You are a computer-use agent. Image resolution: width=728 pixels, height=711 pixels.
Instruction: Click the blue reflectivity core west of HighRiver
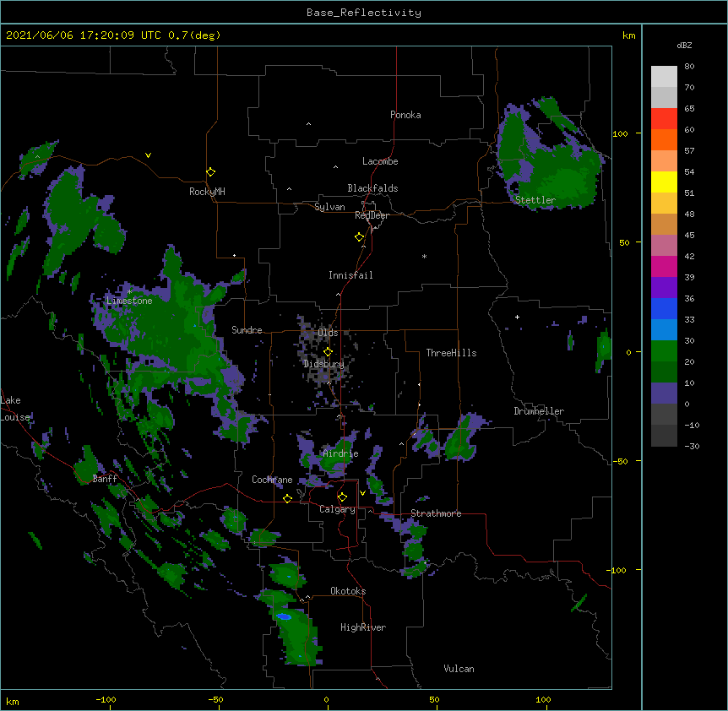284,616
